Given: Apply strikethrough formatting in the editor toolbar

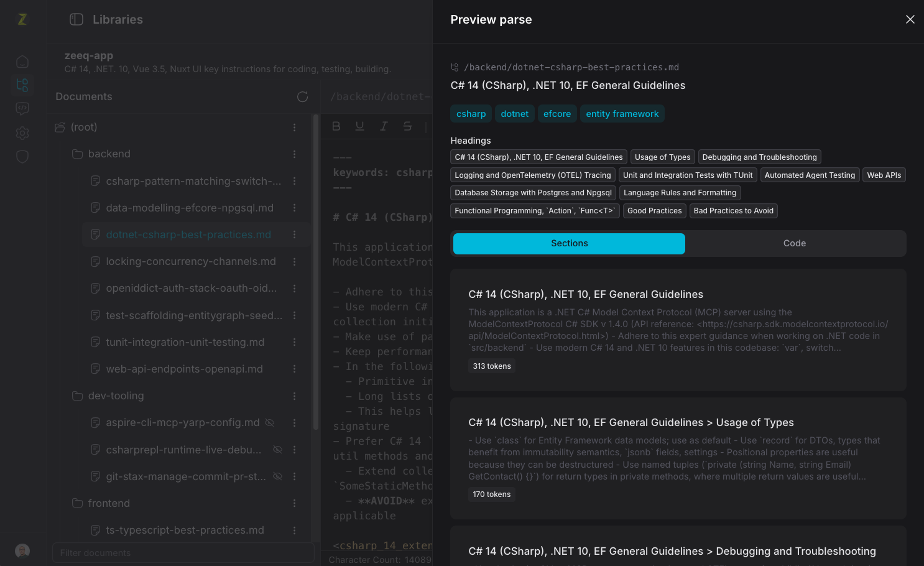Looking at the screenshot, I should coord(407,126).
